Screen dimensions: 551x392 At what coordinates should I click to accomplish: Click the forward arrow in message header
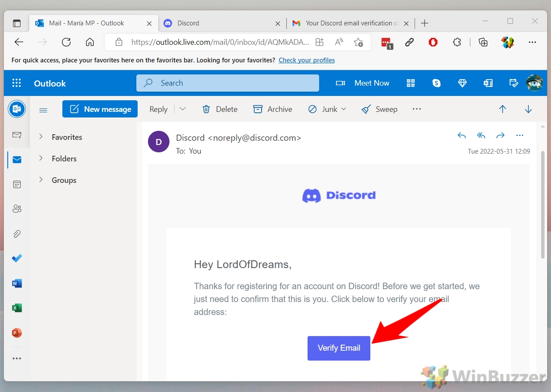[500, 136]
